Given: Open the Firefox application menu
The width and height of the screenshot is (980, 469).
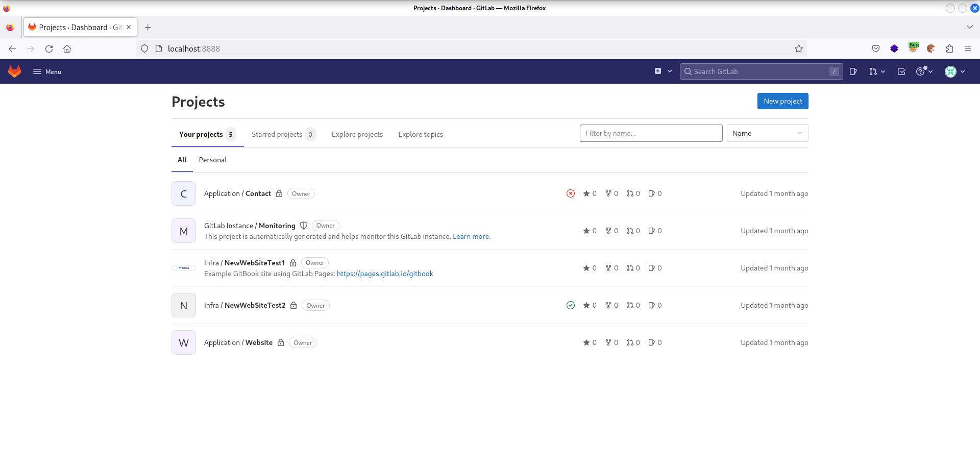Looking at the screenshot, I should (x=968, y=48).
